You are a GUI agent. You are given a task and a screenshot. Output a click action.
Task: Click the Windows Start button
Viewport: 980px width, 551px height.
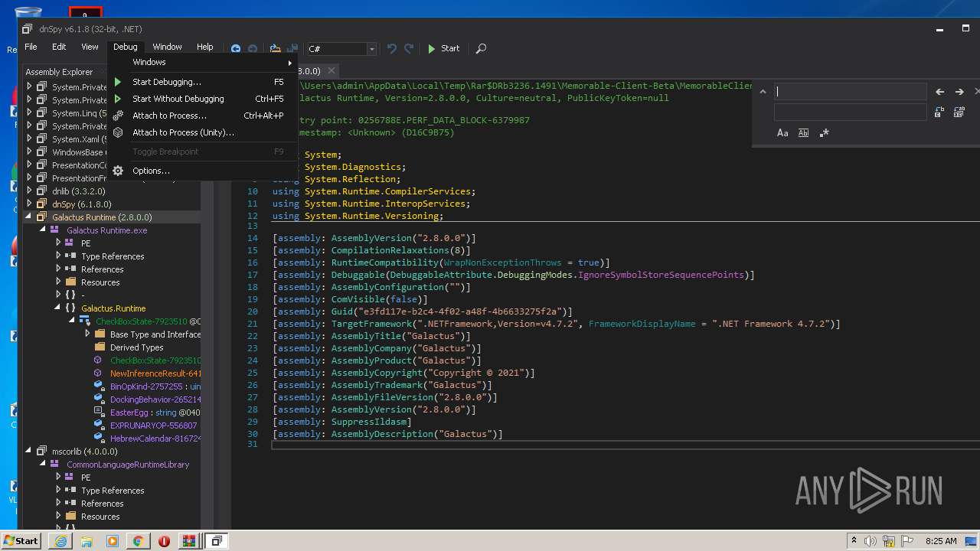pos(21,540)
